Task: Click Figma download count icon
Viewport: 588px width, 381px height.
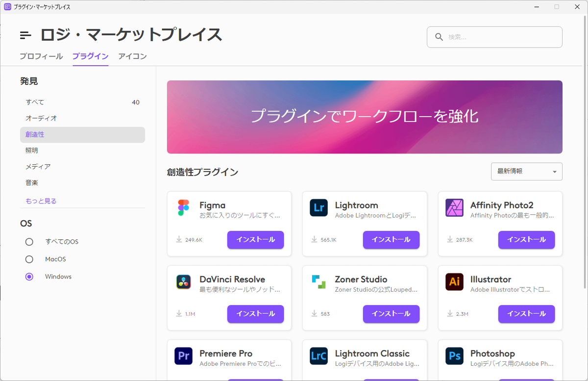Action: tap(179, 240)
